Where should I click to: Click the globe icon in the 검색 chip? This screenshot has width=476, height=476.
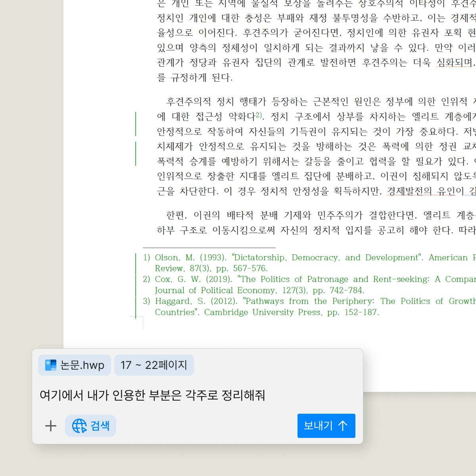tap(79, 426)
